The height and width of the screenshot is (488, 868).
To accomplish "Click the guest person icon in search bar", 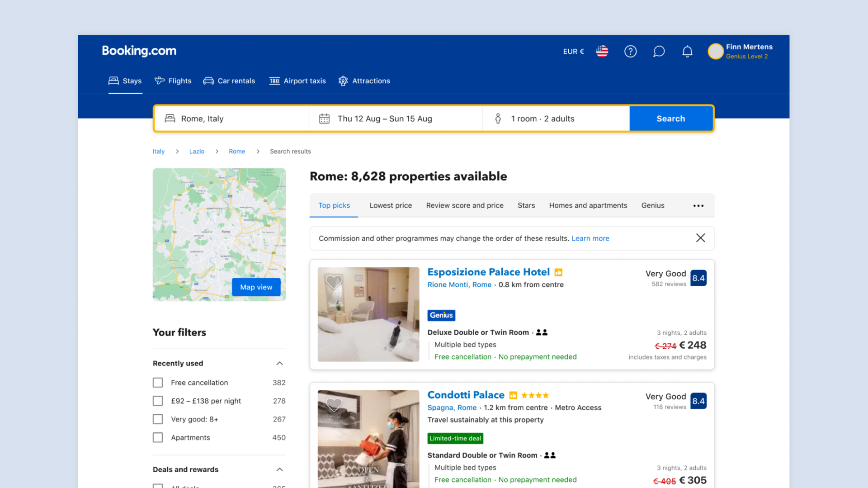I will coord(498,118).
